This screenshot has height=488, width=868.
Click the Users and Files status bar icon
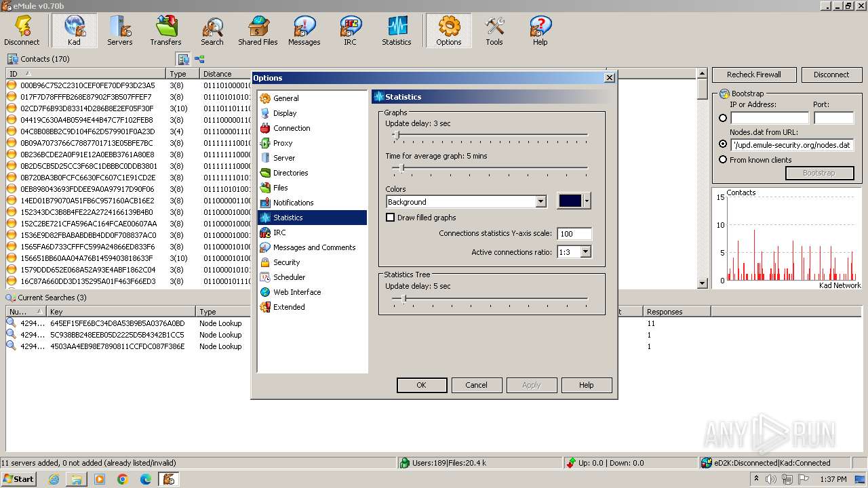point(405,463)
